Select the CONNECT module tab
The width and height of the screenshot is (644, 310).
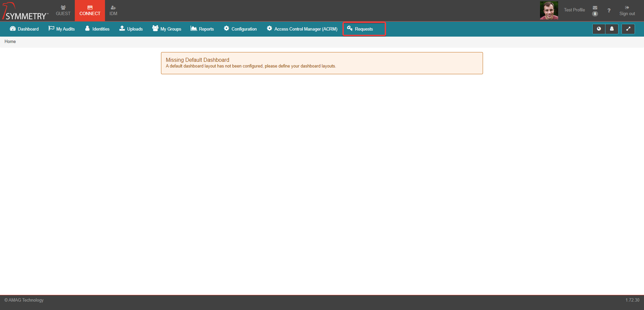[90, 11]
